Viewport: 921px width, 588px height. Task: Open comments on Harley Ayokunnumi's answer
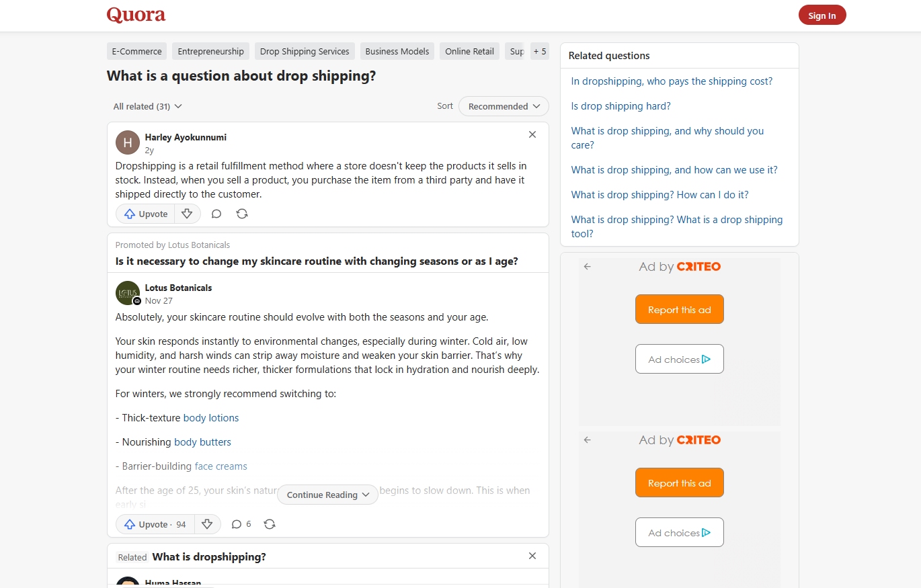click(216, 213)
